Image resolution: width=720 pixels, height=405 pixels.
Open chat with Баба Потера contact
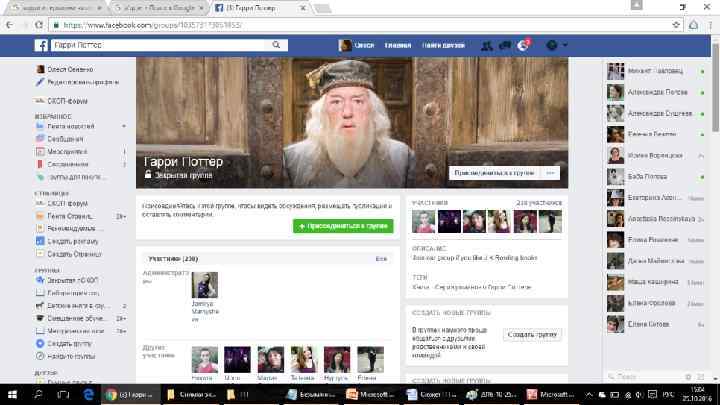pos(656,177)
